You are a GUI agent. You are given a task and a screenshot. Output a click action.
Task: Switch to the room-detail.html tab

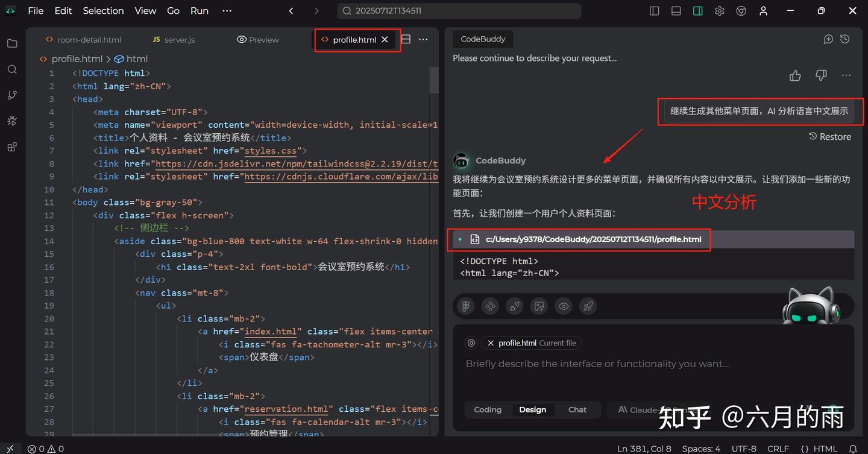click(x=83, y=40)
